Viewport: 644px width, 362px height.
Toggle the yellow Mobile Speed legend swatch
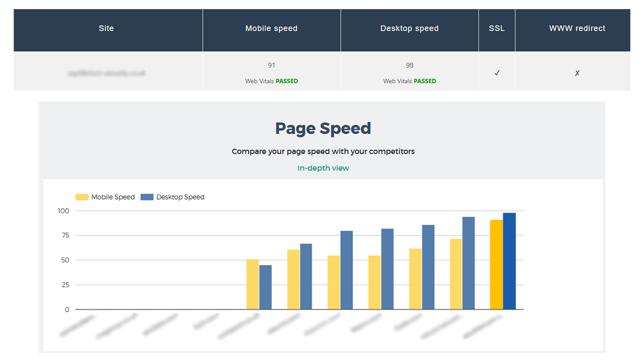tap(82, 197)
